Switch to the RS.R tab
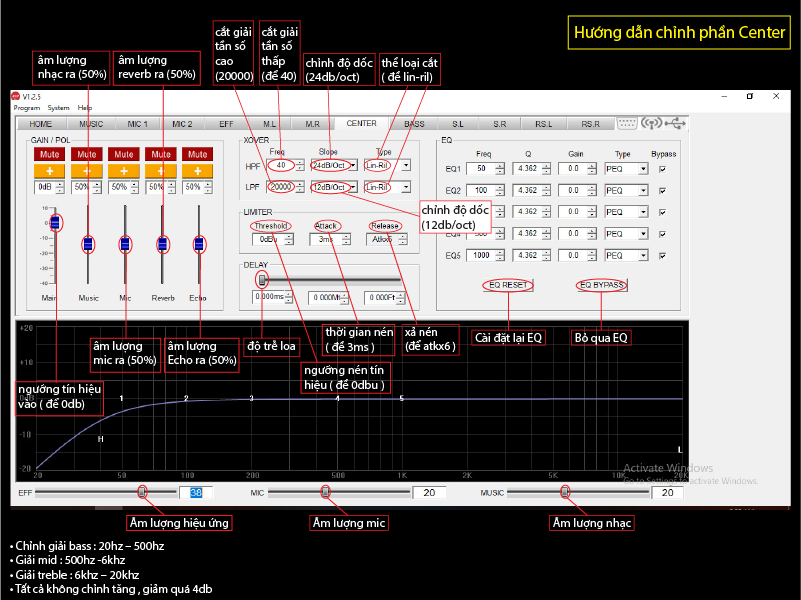801x600 pixels. (590, 124)
